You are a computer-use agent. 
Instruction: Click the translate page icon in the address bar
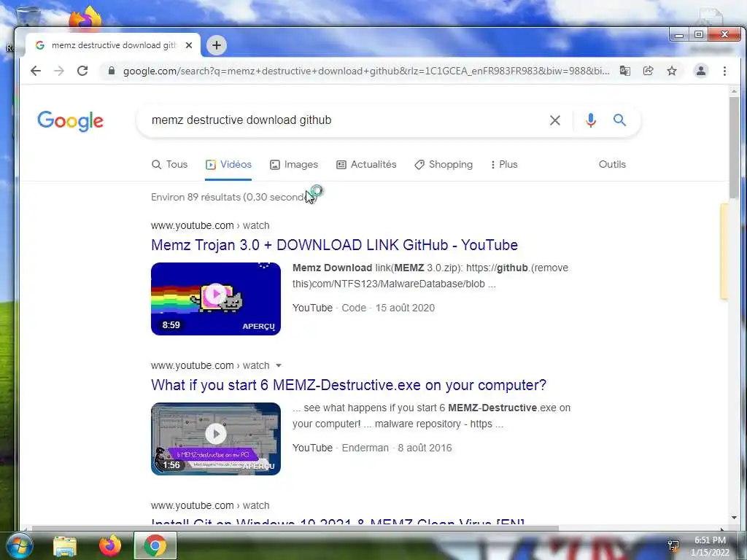[625, 71]
